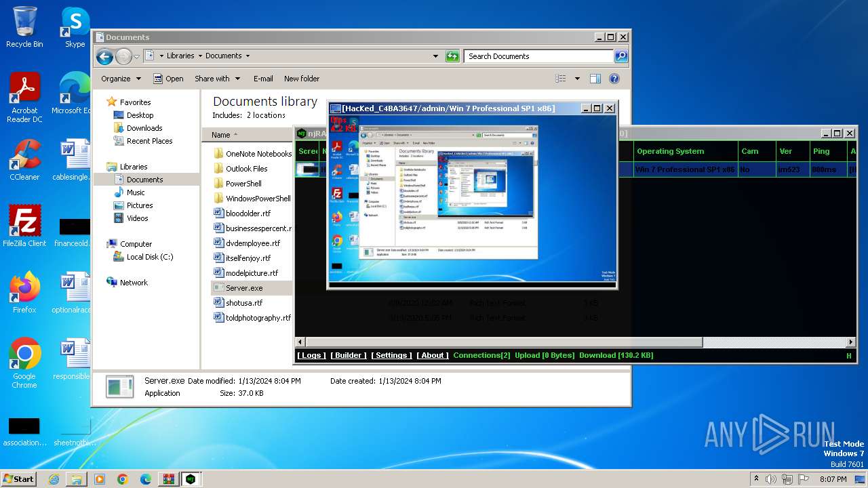Open the Builder link in njRAT

click(x=349, y=355)
